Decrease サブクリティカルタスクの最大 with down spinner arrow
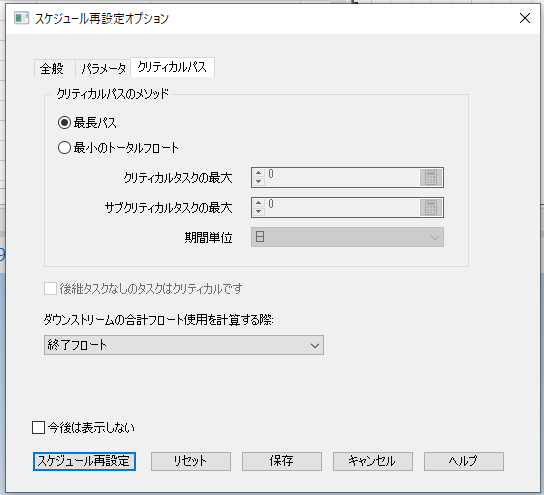The height and width of the screenshot is (495, 544). [258, 212]
